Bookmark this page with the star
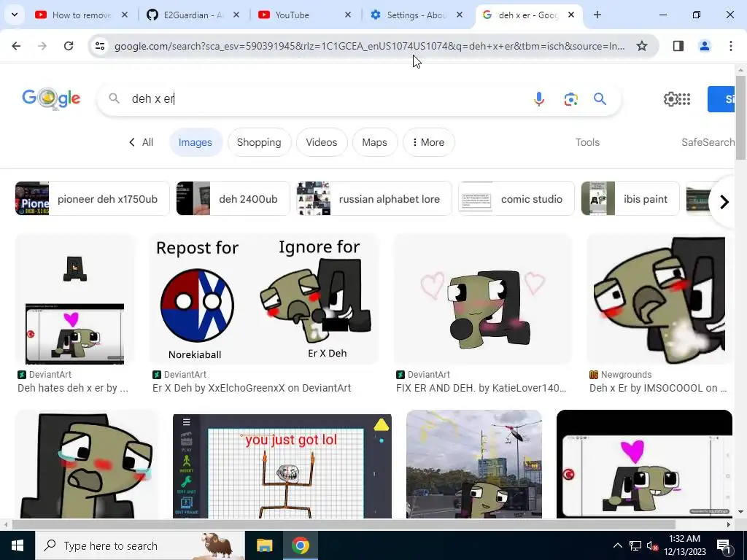 click(x=642, y=46)
